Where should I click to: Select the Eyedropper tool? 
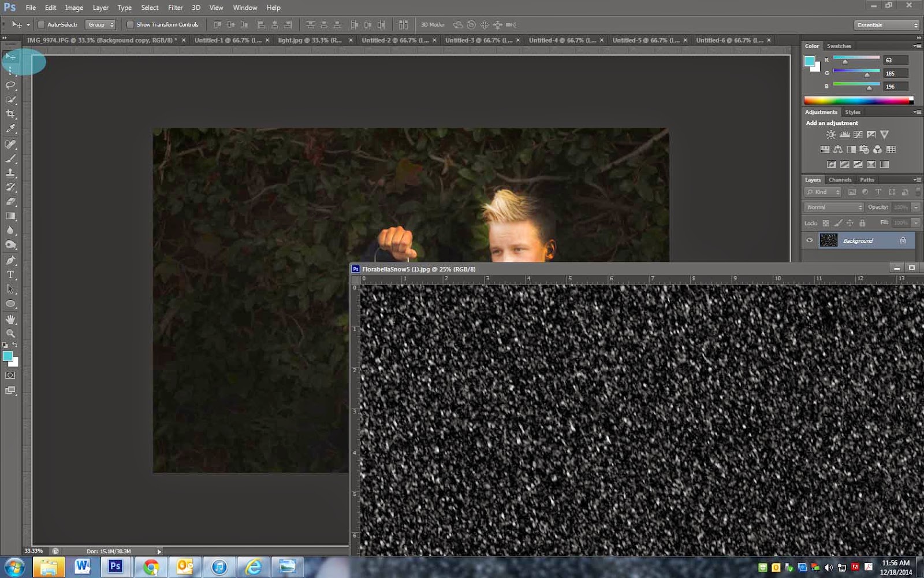[10, 129]
